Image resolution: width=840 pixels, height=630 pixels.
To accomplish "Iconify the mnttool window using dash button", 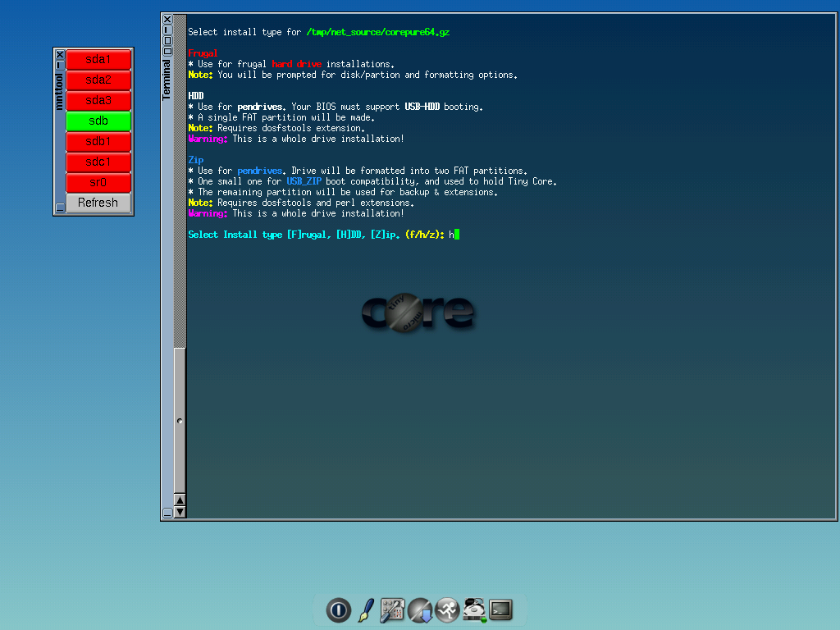I will click(60, 64).
